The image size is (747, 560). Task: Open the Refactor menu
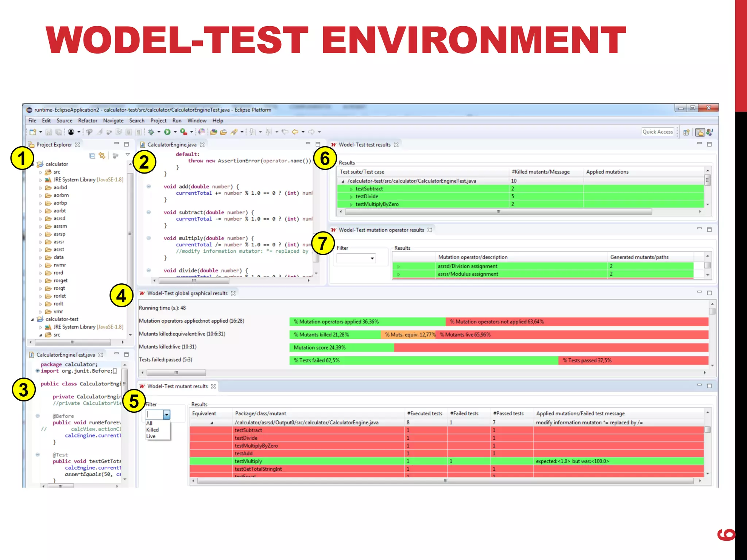click(x=88, y=121)
